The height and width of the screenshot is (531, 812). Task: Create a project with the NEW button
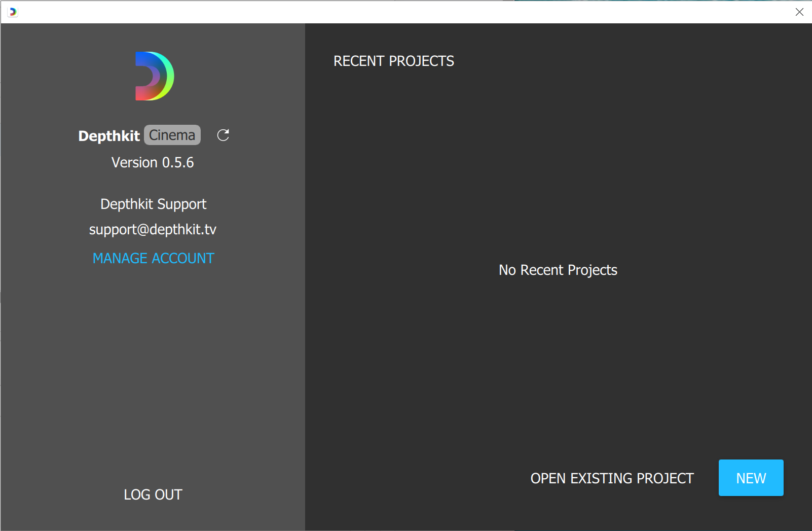(x=751, y=478)
